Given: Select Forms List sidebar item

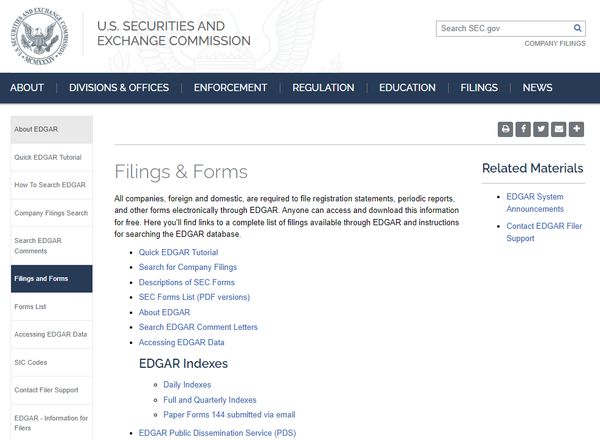Looking at the screenshot, I should pyautogui.click(x=52, y=306).
